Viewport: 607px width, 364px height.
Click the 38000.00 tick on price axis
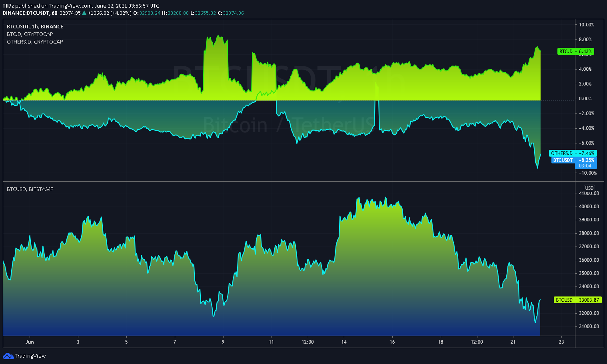589,233
